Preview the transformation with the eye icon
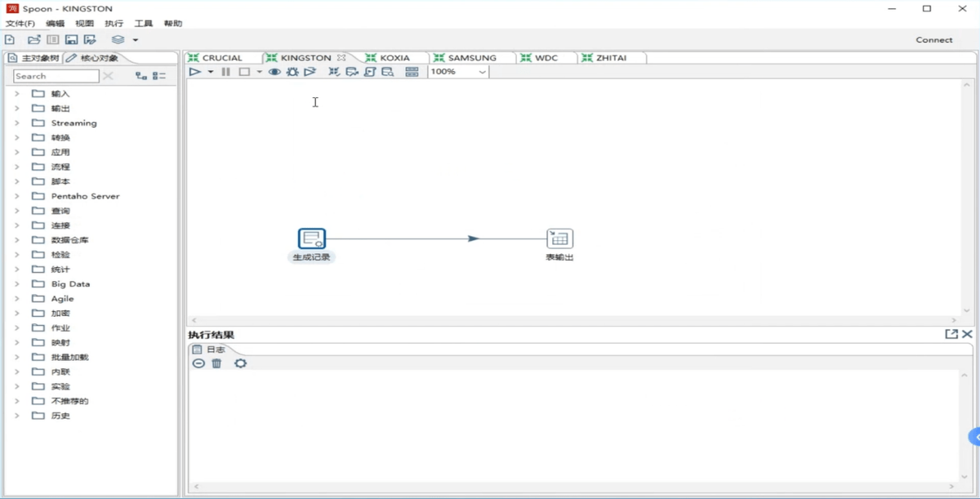The height and width of the screenshot is (499, 980). tap(274, 72)
